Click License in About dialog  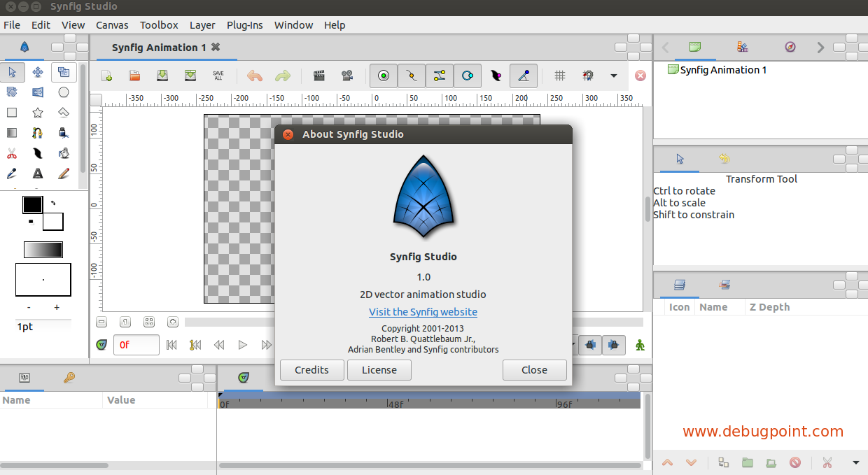[379, 370]
